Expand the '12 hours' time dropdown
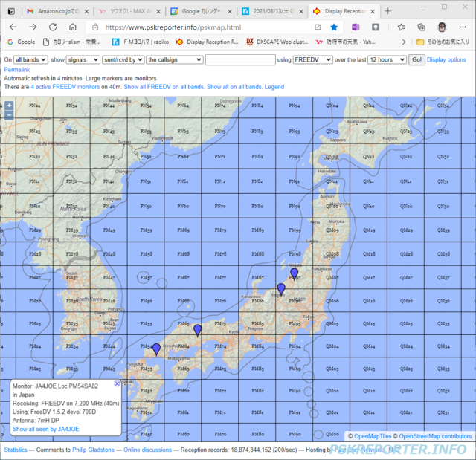 pyautogui.click(x=387, y=59)
